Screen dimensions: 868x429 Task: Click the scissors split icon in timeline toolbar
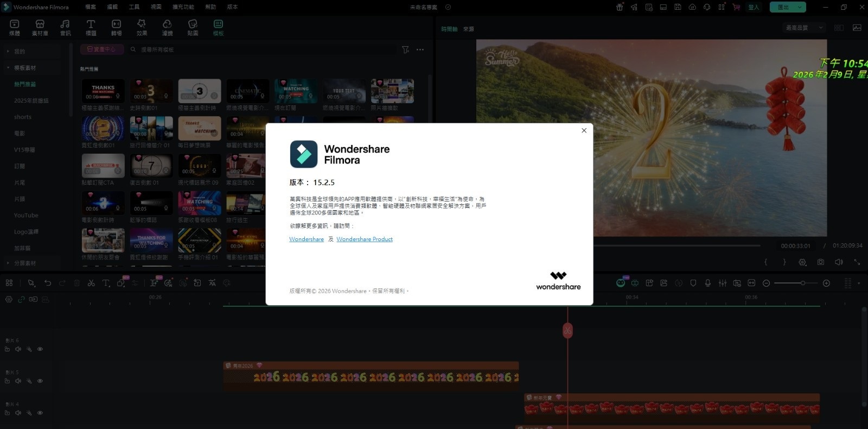(x=91, y=283)
